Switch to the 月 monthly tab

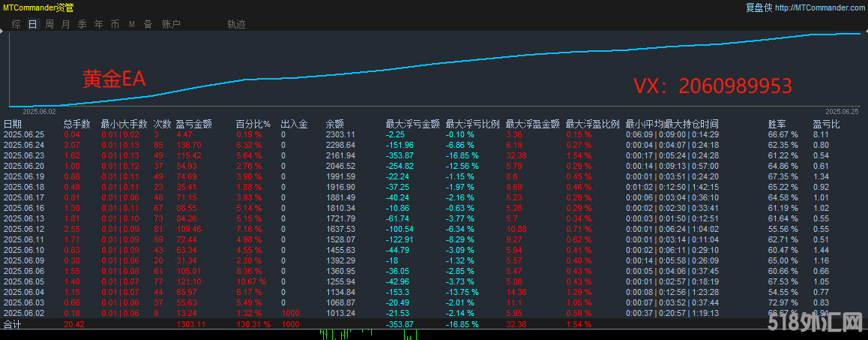[66, 25]
